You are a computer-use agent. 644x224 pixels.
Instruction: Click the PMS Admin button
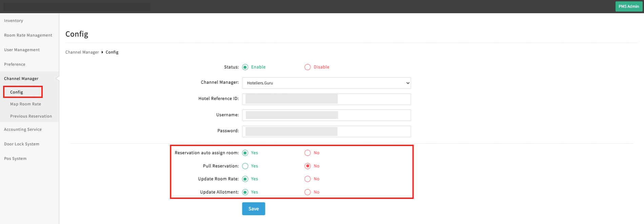[x=628, y=6]
